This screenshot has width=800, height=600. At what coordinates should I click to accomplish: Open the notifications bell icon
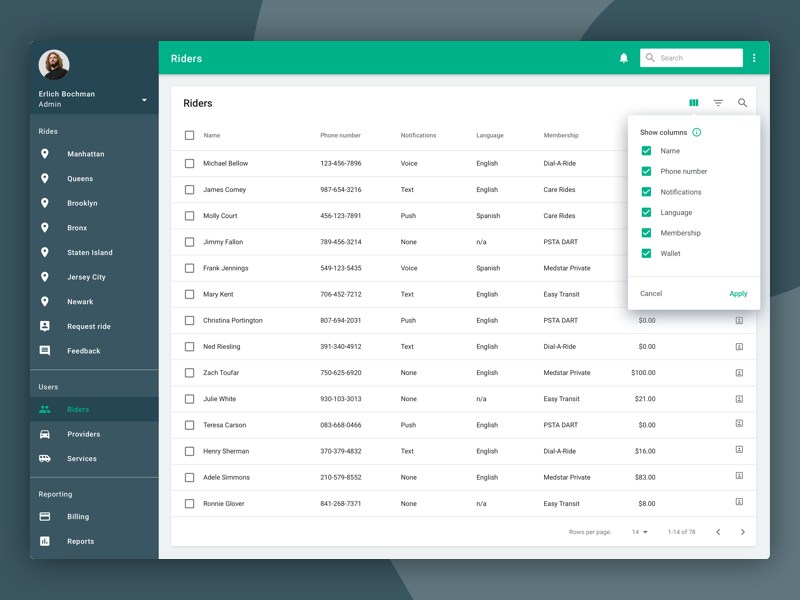[x=624, y=57]
